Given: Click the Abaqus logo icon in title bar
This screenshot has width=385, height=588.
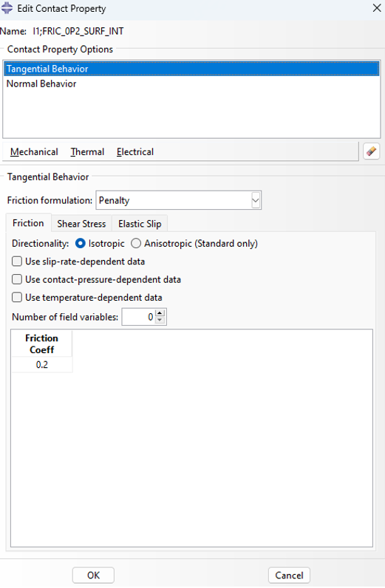Looking at the screenshot, I should [7, 8].
